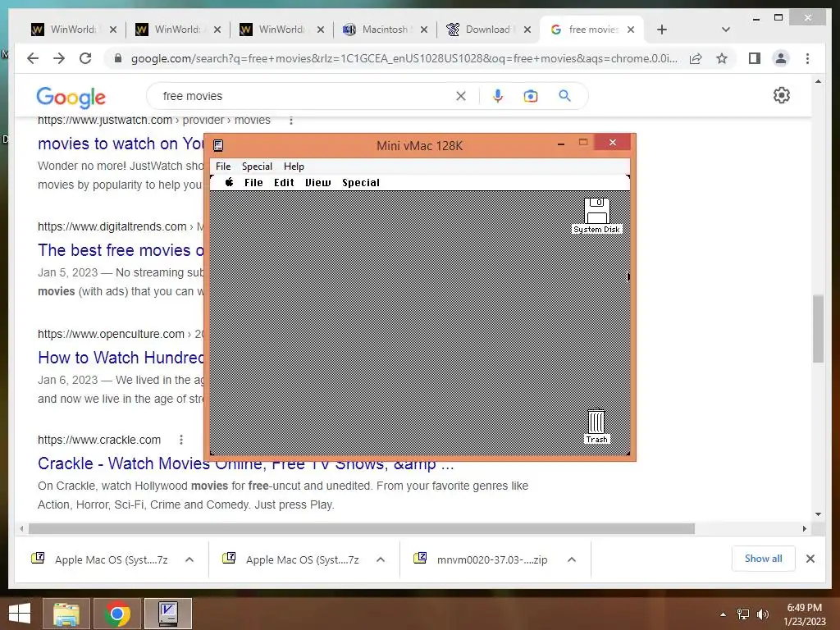Open the Chrome tab search chevron
The height and width of the screenshot is (630, 840).
click(726, 30)
